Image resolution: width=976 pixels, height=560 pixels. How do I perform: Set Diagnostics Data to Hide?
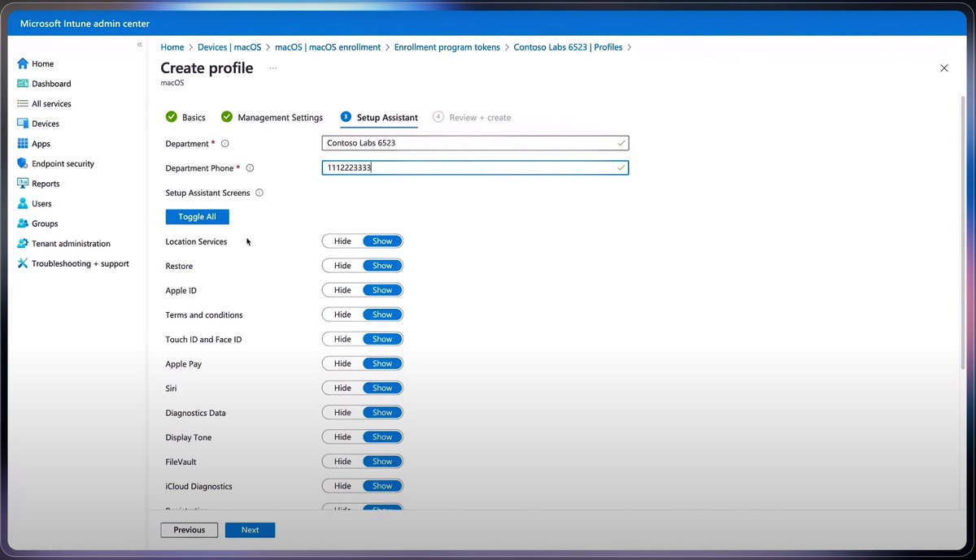tap(342, 412)
